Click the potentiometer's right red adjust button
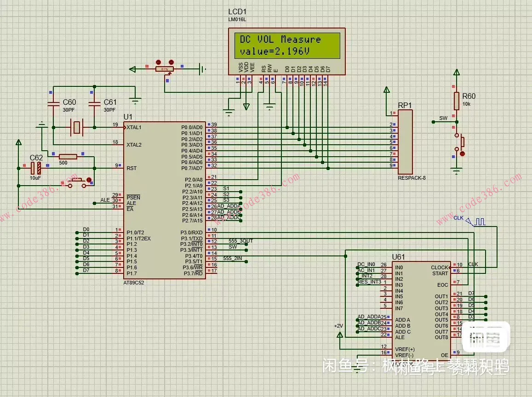 172,62
